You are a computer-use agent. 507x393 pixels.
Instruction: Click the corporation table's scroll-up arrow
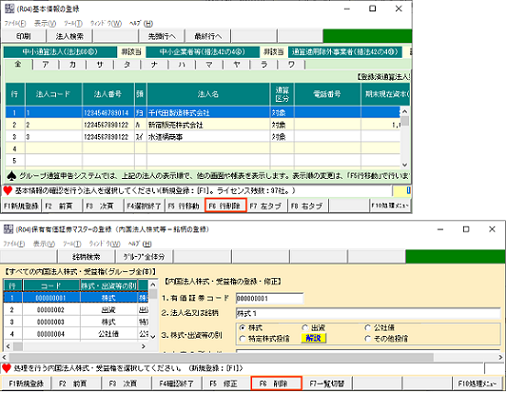pos(405,112)
